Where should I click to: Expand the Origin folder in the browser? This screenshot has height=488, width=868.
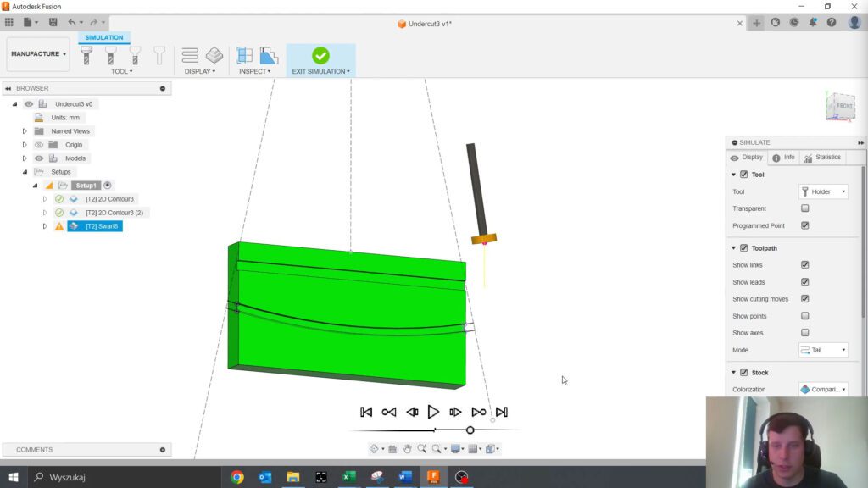tap(25, 144)
